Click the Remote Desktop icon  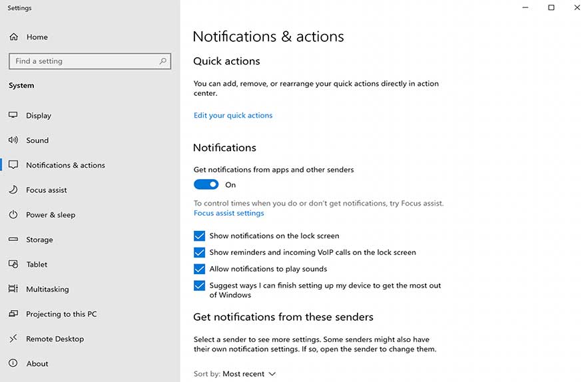click(x=13, y=339)
